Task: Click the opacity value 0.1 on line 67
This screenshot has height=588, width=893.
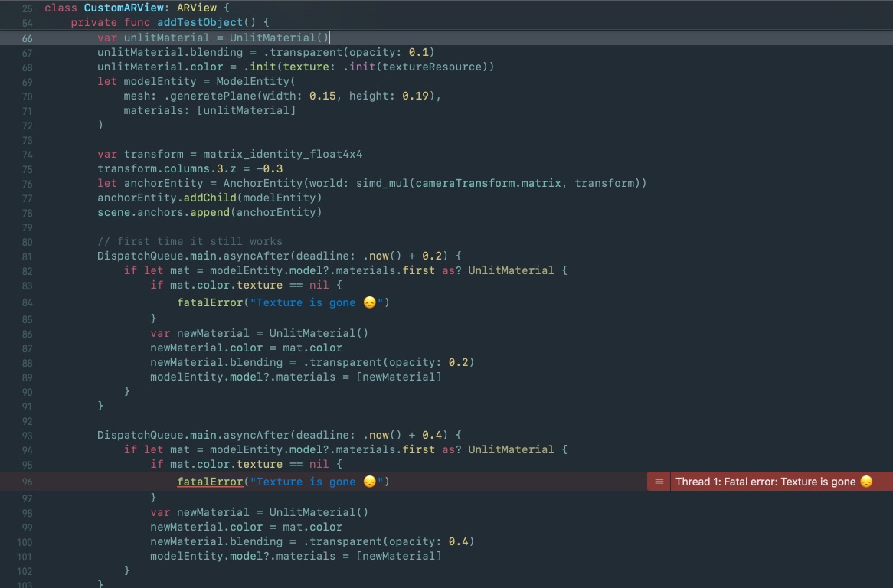Action: point(419,52)
